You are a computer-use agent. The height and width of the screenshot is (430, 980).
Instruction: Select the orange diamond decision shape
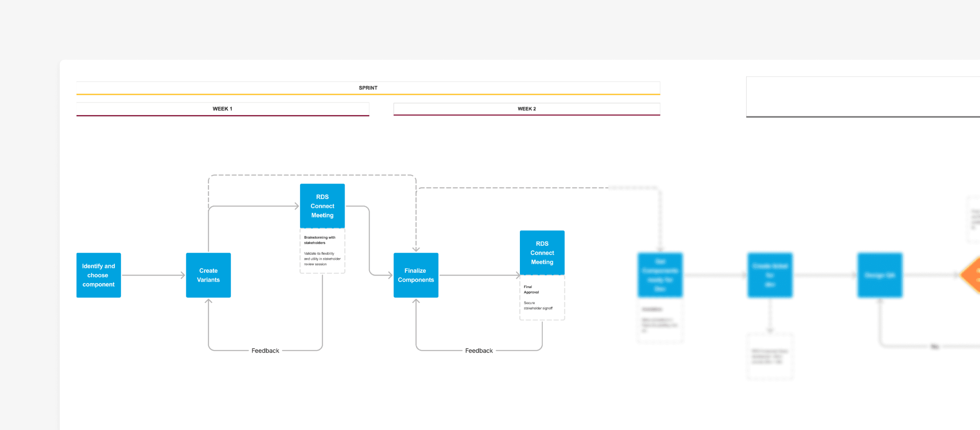click(x=972, y=275)
